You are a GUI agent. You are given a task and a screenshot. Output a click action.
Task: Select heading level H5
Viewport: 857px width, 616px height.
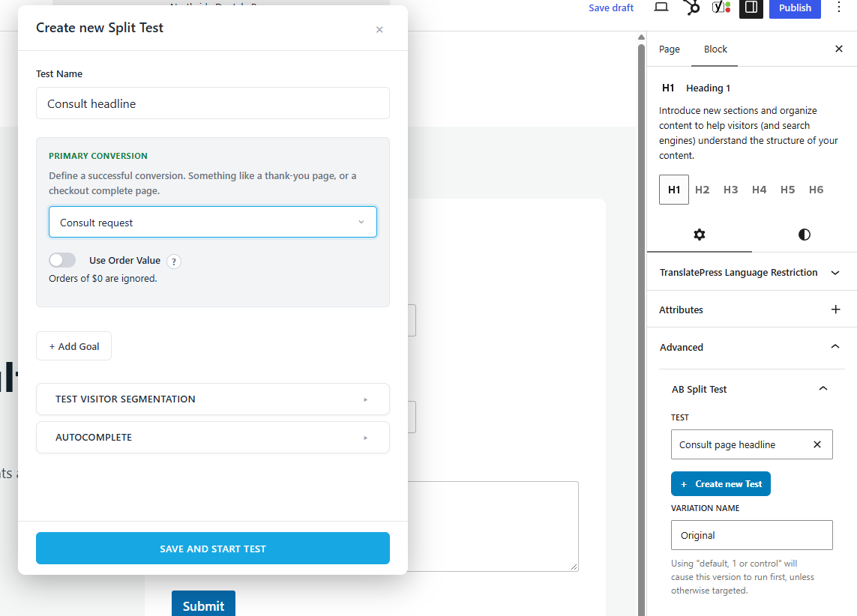787,190
